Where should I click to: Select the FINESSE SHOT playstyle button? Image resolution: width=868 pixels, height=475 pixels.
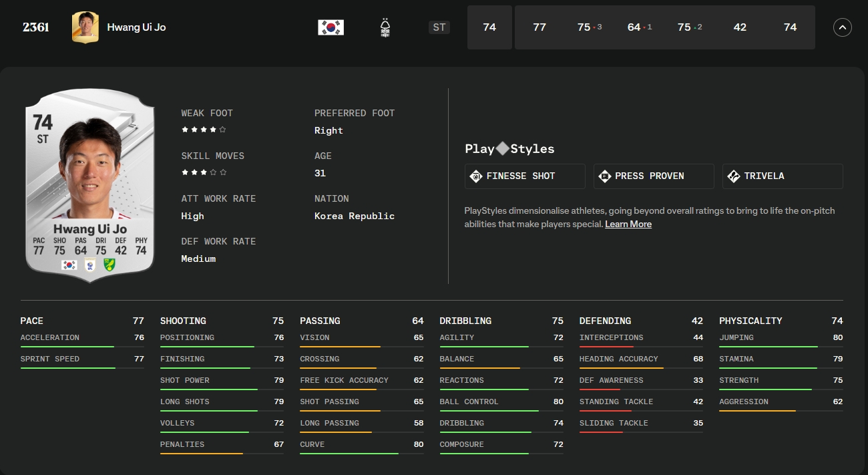(x=525, y=176)
